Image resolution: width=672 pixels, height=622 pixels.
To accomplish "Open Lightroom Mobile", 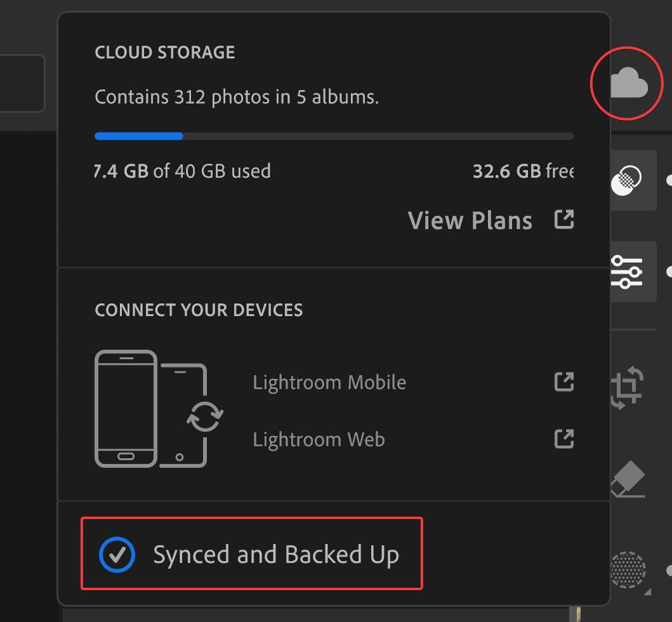I will click(x=329, y=382).
